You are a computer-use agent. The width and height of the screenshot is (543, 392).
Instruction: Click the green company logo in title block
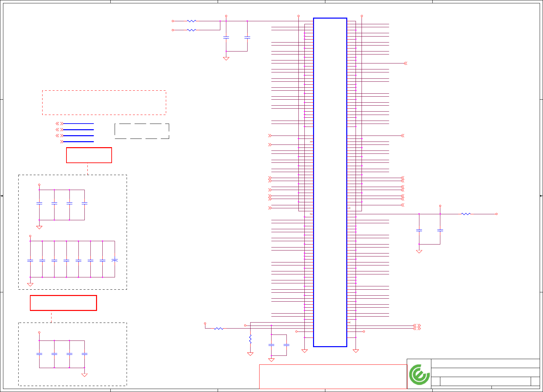[419, 374]
